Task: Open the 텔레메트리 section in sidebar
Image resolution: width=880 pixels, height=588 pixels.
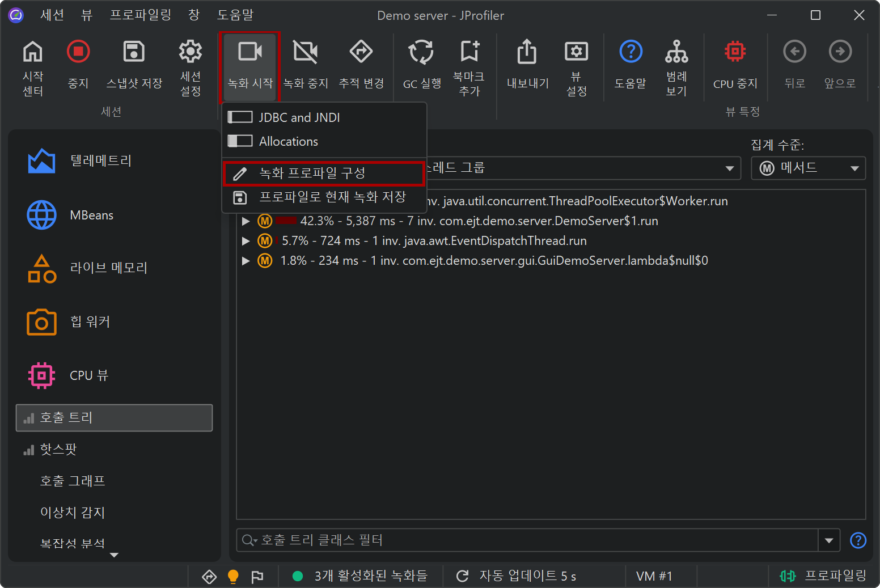Action: pyautogui.click(x=100, y=161)
